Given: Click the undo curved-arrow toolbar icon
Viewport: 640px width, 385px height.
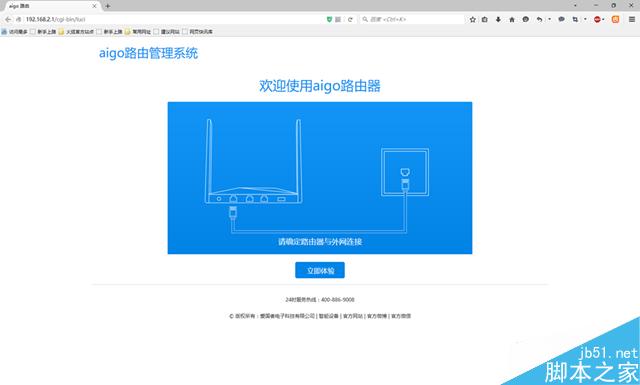Looking at the screenshot, I should [540, 19].
